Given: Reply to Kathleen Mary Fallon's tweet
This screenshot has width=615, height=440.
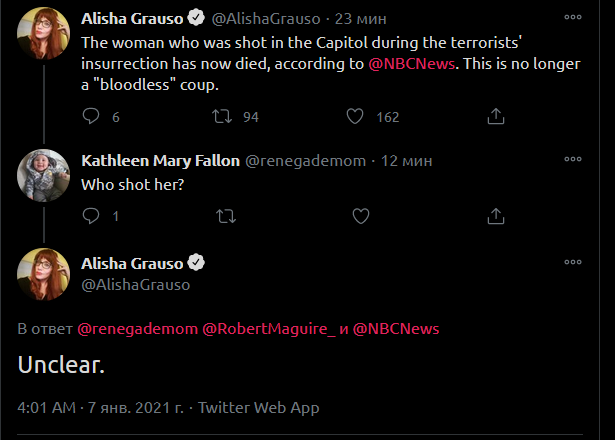Looking at the screenshot, I should [x=91, y=215].
